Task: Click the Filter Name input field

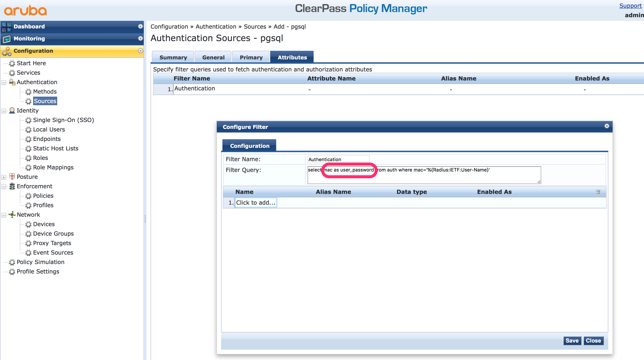Action: pyautogui.click(x=338, y=159)
